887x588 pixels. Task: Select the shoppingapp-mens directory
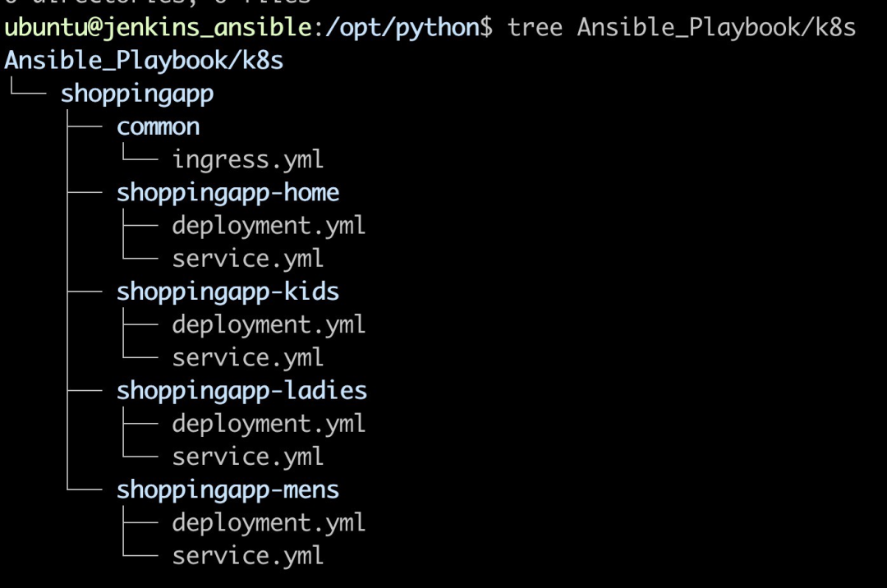tap(228, 490)
